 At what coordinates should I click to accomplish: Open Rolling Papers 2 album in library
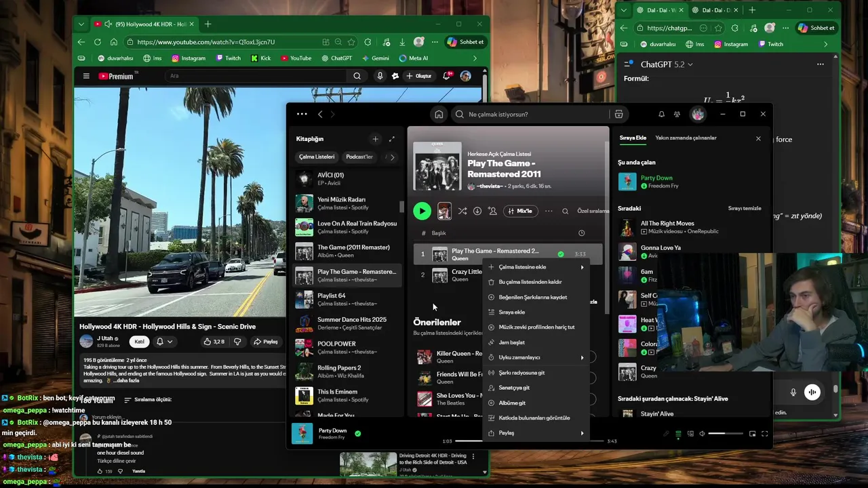point(346,371)
